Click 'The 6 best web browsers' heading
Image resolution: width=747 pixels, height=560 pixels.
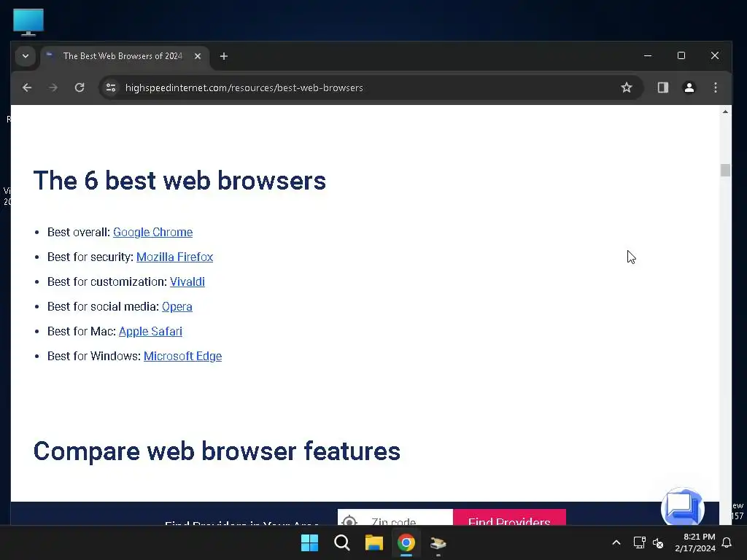179,181
